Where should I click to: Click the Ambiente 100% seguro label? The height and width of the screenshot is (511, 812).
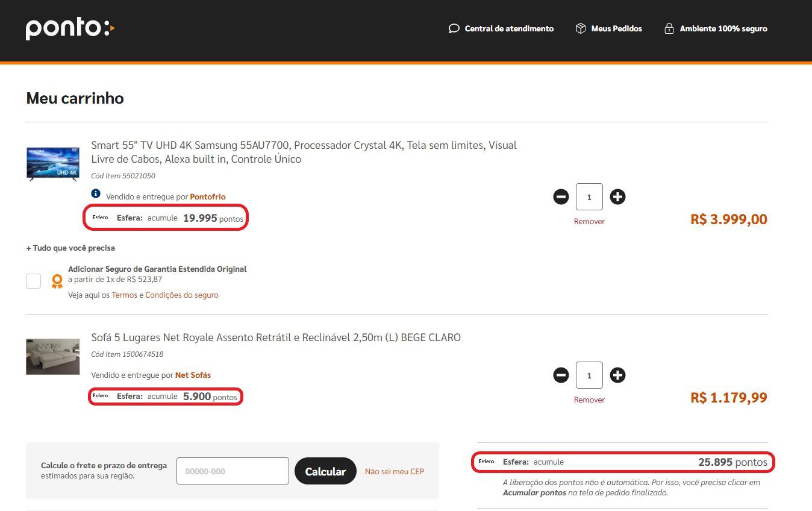click(x=723, y=28)
